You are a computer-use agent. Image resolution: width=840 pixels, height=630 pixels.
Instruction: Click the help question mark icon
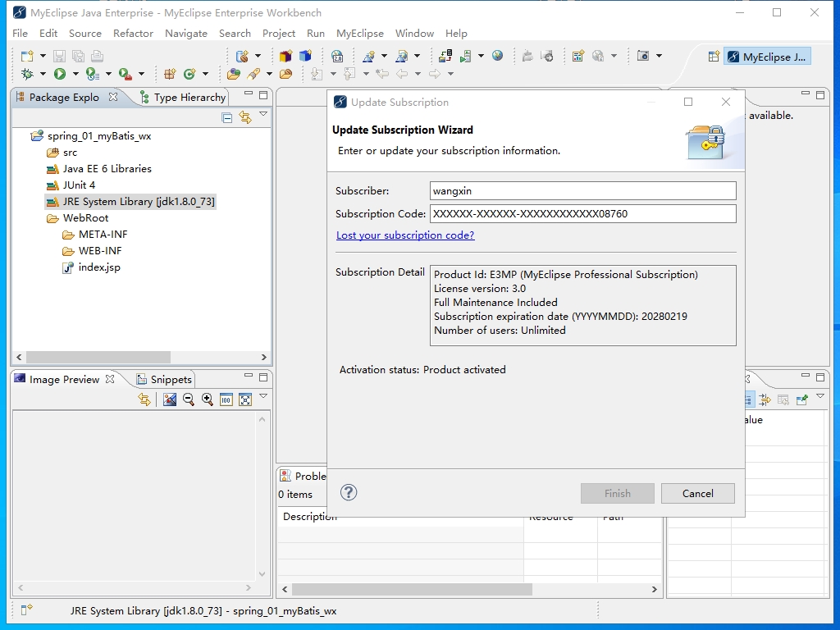pyautogui.click(x=349, y=493)
